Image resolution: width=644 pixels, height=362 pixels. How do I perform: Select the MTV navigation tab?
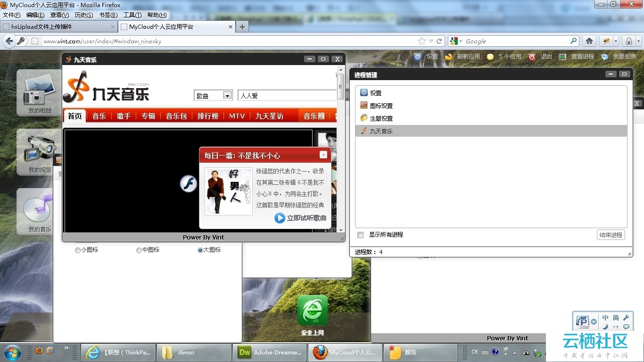237,116
